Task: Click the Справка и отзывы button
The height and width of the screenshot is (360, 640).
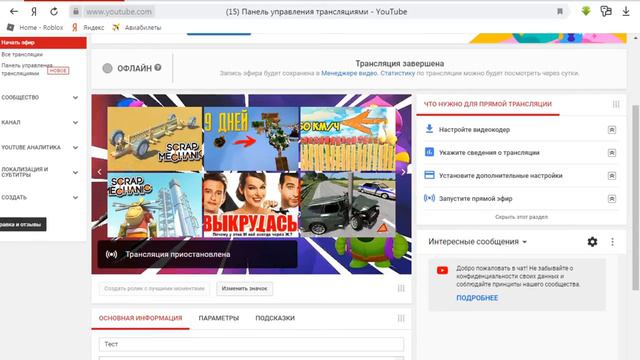Action: point(22,224)
